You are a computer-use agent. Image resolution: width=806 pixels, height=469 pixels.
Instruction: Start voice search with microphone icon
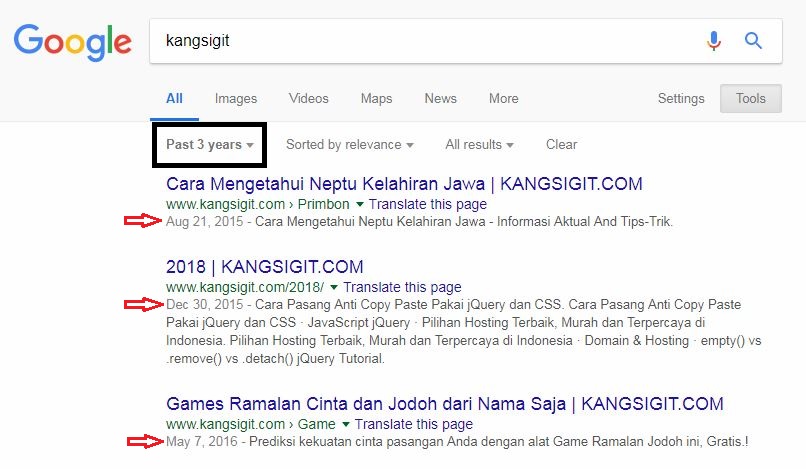pyautogui.click(x=713, y=41)
